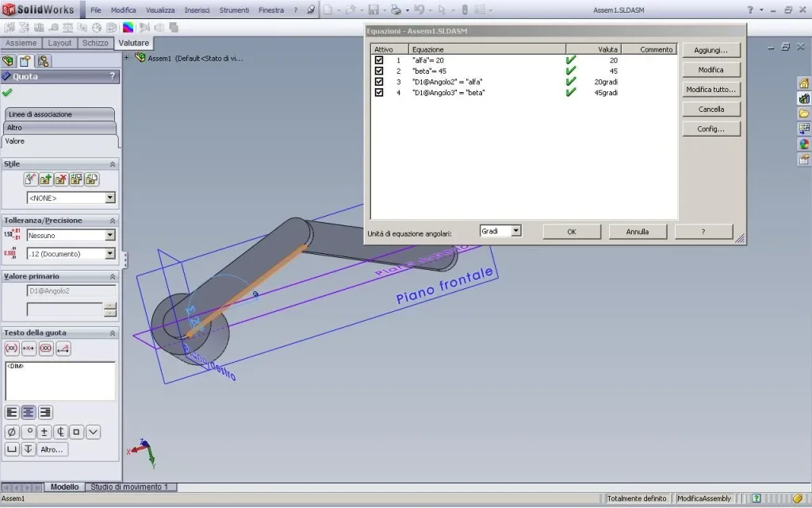The image size is (812, 508).
Task: Open the .12 (Documento) precision dropdown
Action: (x=109, y=253)
